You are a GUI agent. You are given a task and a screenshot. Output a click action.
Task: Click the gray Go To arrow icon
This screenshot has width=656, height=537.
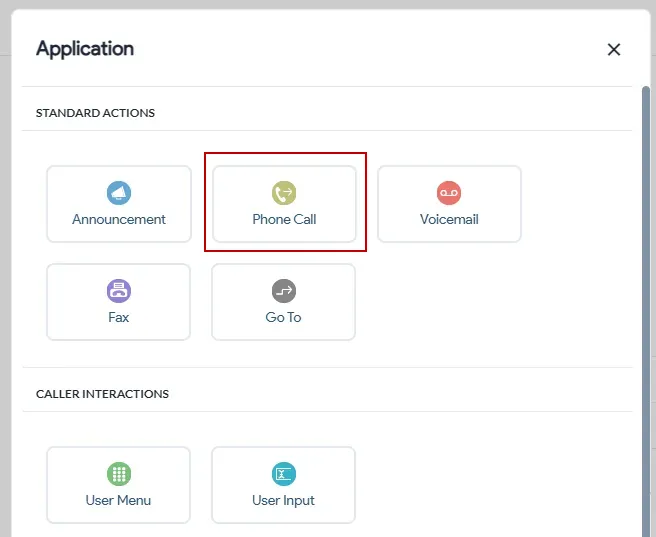pos(284,291)
